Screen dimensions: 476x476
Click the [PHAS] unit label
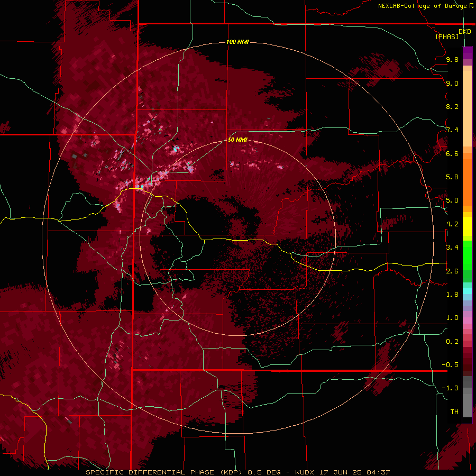pyautogui.click(x=447, y=36)
